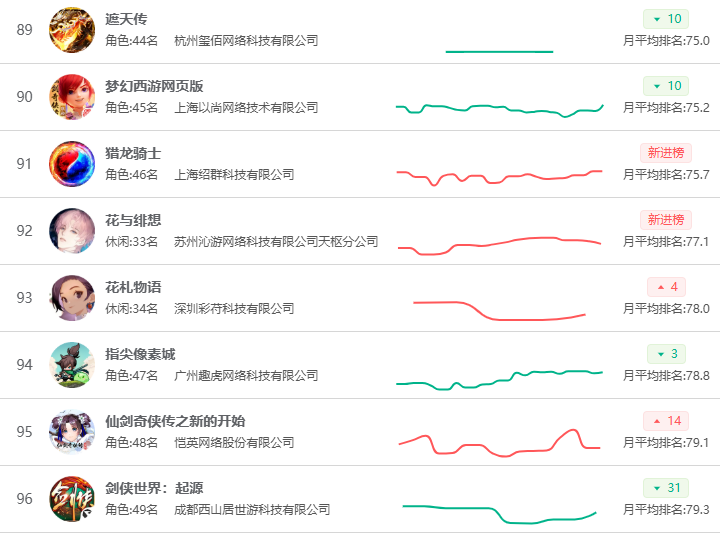Click the 指尖像素城 green trend chart
Image resolution: width=720 pixels, height=541 pixels.
click(498, 377)
